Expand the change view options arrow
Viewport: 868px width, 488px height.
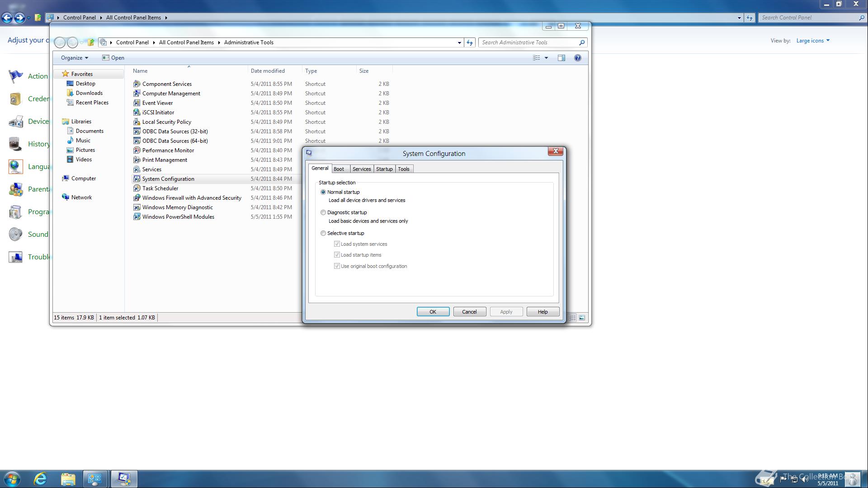tap(546, 58)
